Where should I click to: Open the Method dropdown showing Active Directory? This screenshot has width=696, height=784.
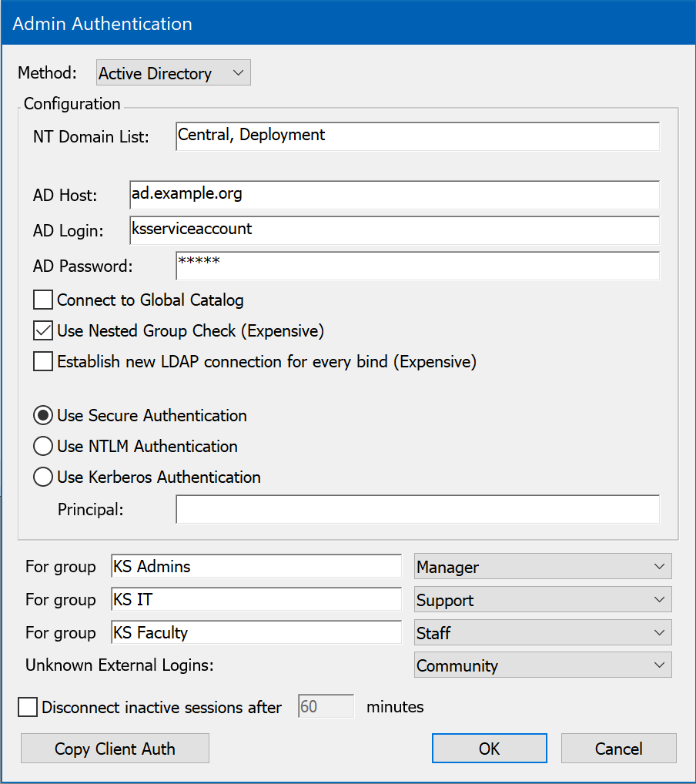click(x=173, y=73)
